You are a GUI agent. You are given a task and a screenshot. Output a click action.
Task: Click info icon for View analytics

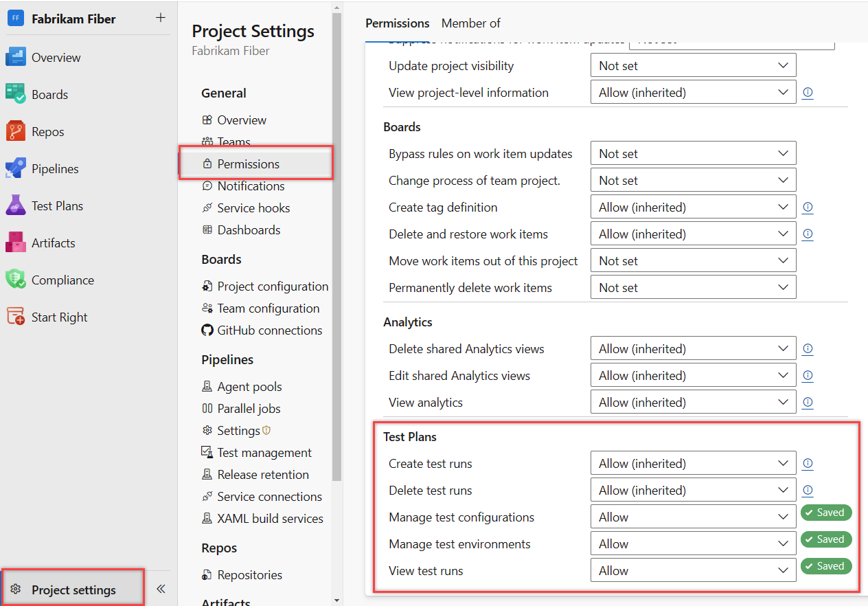click(808, 403)
